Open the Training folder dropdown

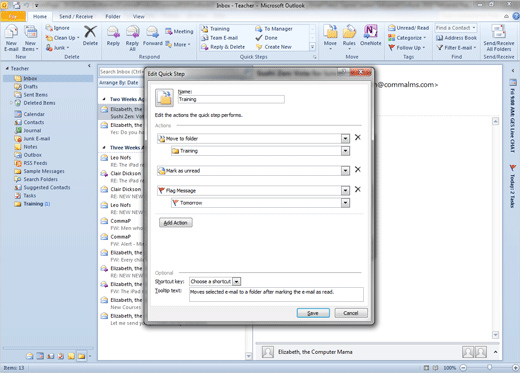click(345, 151)
